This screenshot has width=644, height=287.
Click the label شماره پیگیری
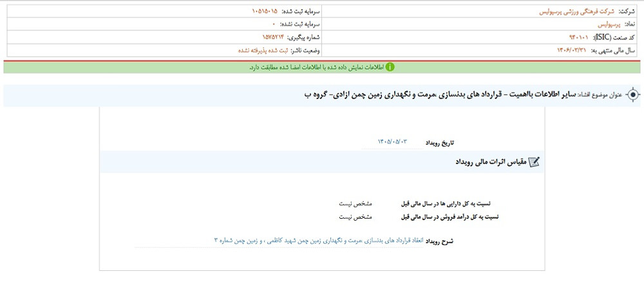pos(303,38)
